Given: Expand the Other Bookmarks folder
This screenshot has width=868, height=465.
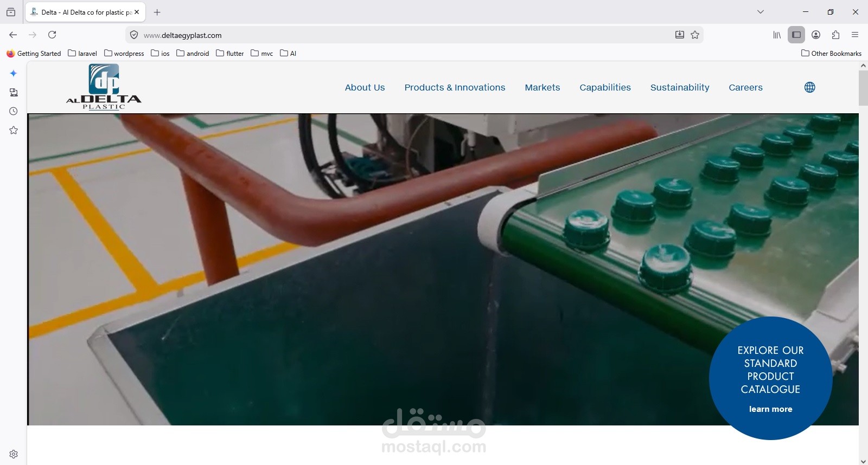Looking at the screenshot, I should [832, 54].
